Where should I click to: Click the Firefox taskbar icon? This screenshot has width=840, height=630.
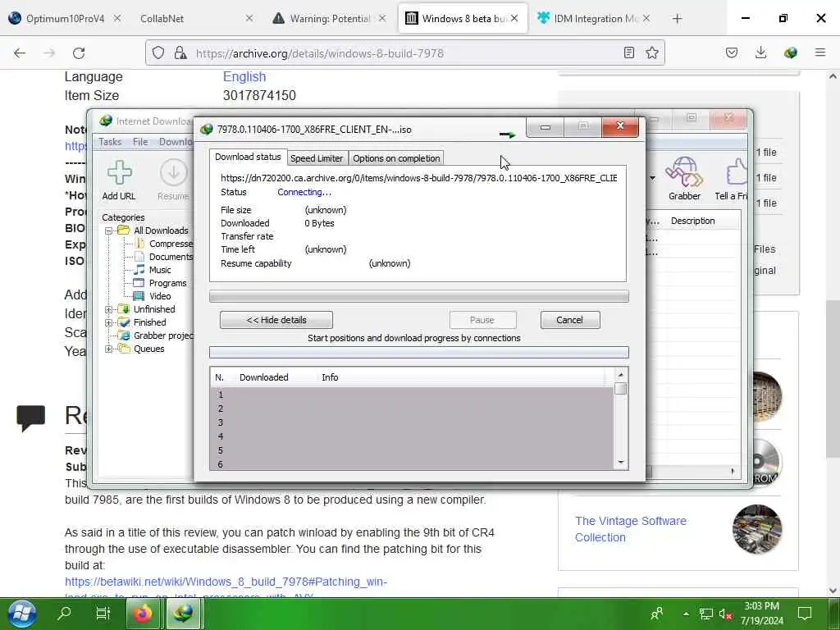pos(143,614)
